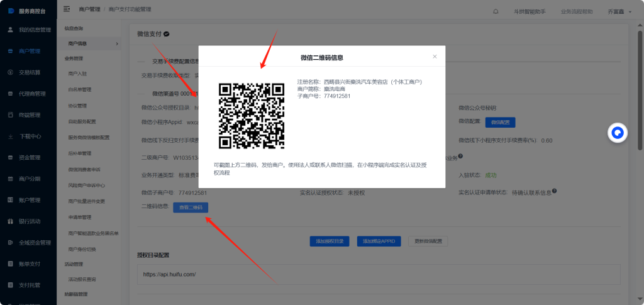Open 下载中心 menu
The width and height of the screenshot is (644, 305).
tap(30, 136)
